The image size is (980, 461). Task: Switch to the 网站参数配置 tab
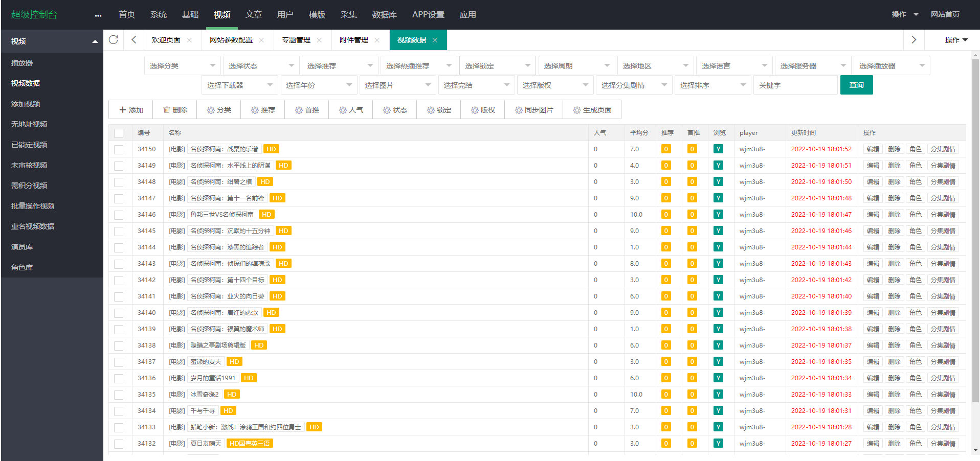[231, 40]
